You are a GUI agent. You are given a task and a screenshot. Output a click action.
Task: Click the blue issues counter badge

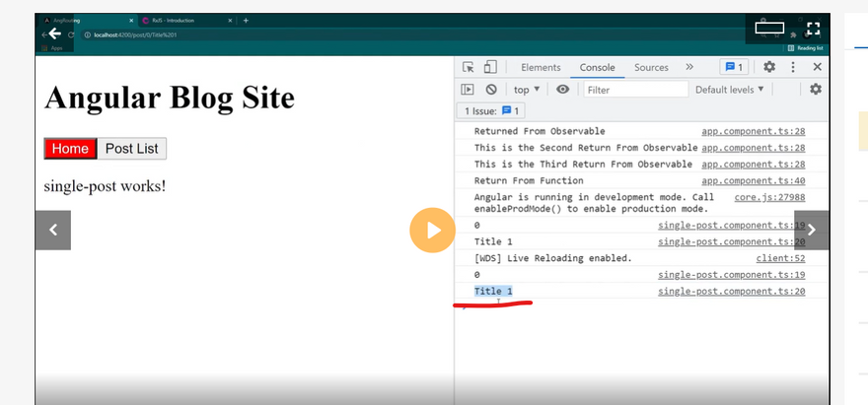tap(735, 67)
